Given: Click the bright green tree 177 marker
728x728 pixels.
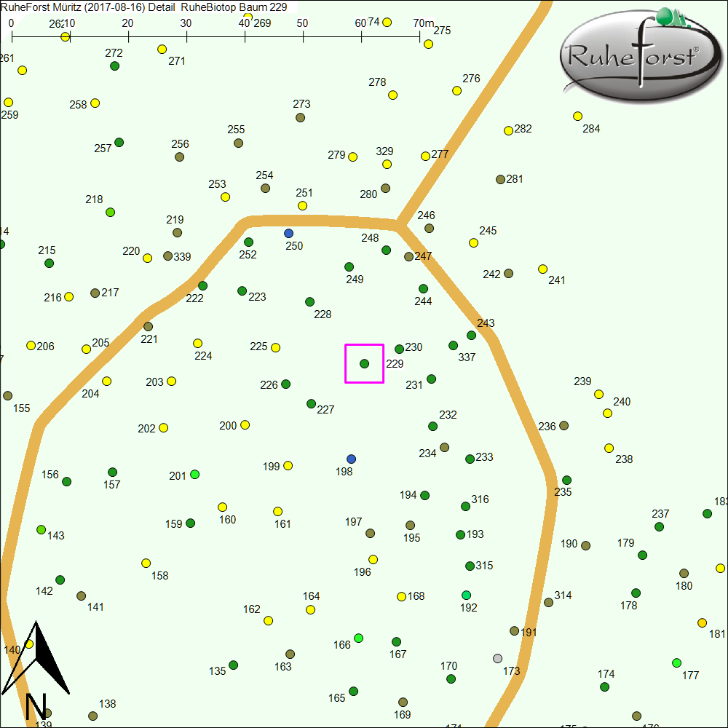Looking at the screenshot, I should (676, 662).
